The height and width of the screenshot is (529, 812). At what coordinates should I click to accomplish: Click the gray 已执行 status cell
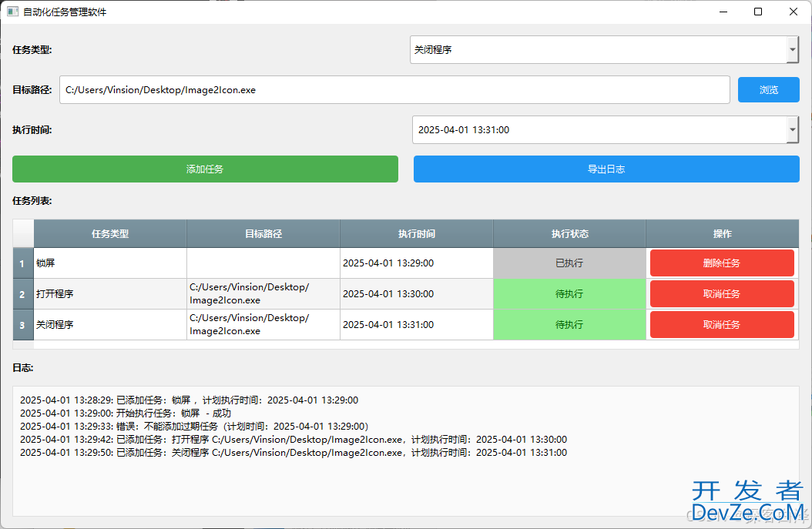coord(569,263)
